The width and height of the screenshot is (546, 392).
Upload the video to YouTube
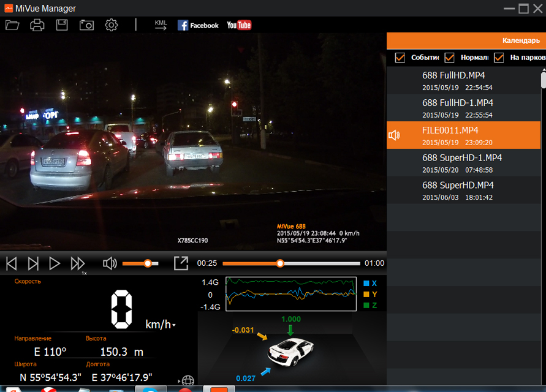point(239,25)
